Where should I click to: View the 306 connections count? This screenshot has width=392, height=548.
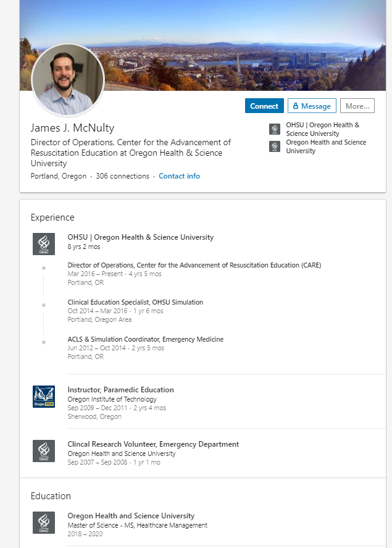[x=122, y=176]
